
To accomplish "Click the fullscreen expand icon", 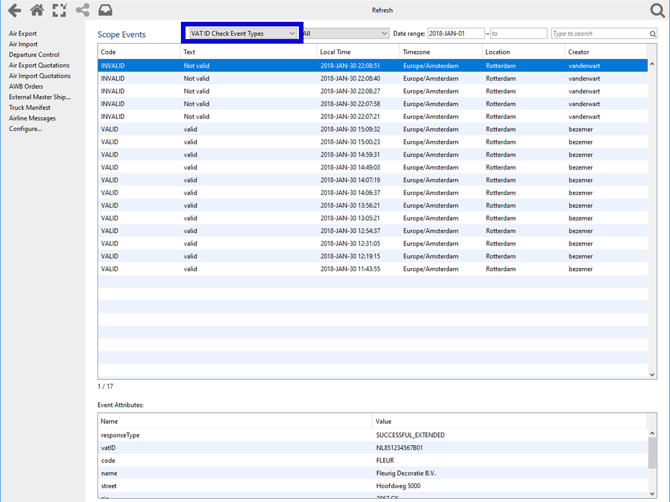I will (x=59, y=11).
